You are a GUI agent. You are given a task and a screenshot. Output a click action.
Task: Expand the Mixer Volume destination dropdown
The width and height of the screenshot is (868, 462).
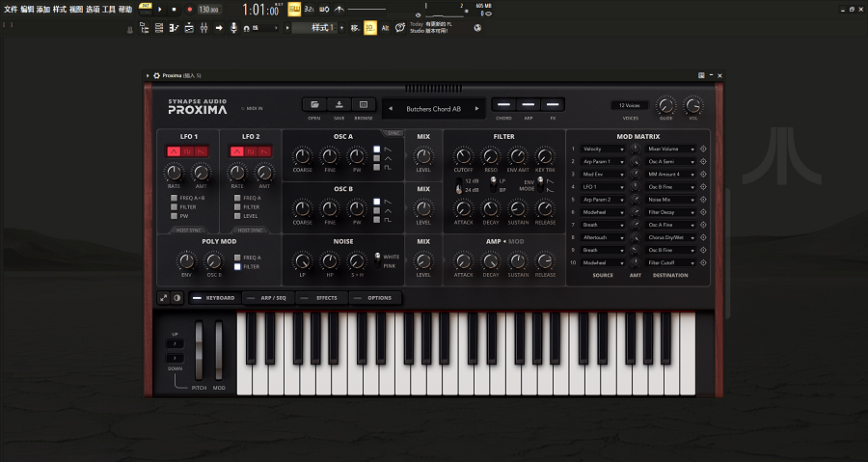click(x=668, y=149)
